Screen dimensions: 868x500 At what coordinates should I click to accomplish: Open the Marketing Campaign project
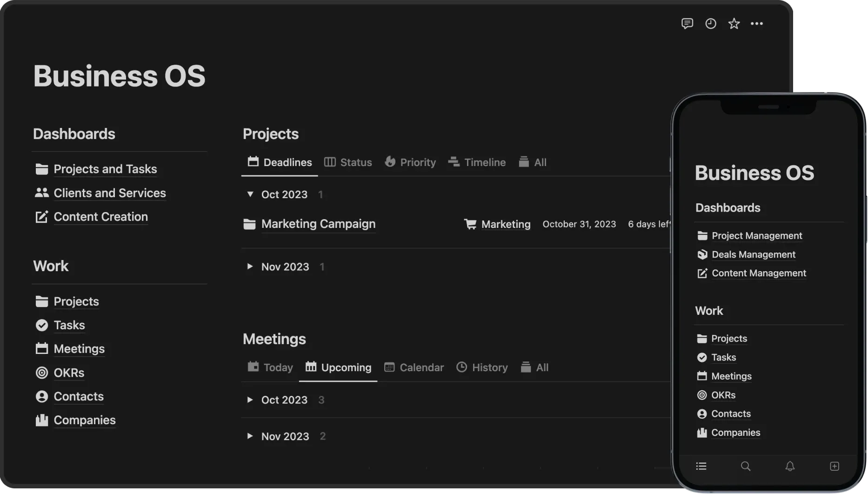click(x=318, y=224)
